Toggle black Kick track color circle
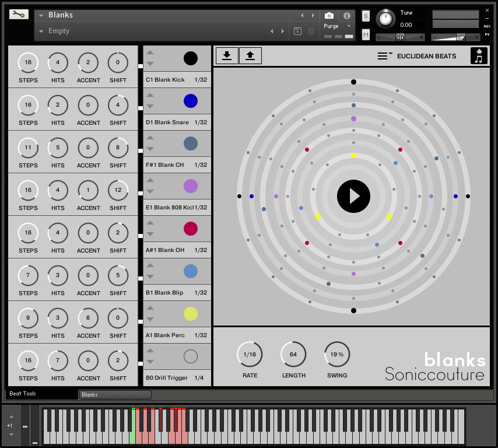This screenshot has height=448, width=498. pos(191,58)
